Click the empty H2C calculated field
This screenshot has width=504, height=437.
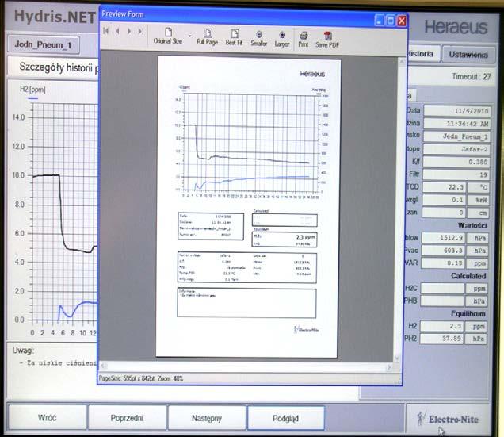(x=443, y=289)
